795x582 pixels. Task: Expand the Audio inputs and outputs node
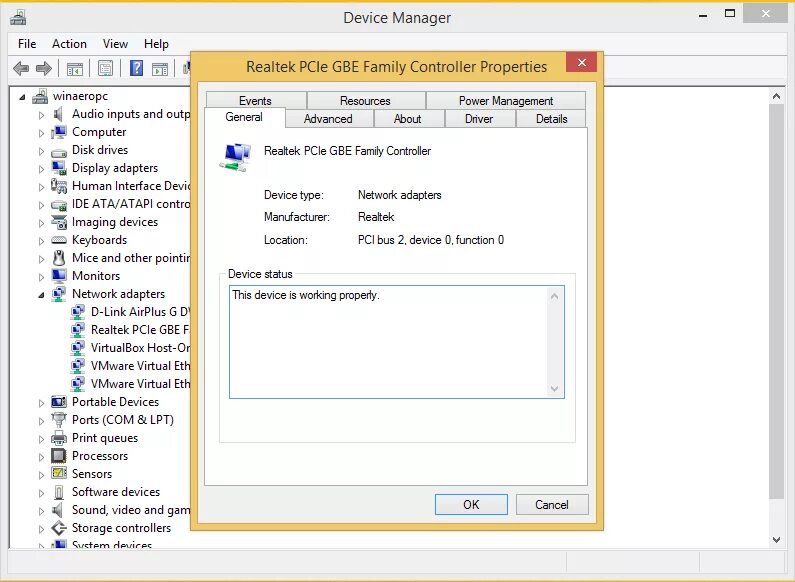click(41, 115)
